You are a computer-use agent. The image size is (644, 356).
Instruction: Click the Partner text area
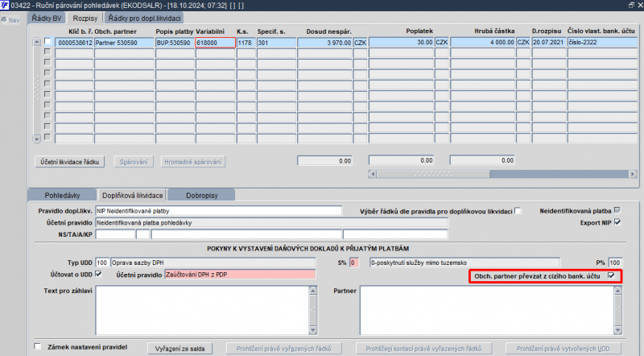[x=487, y=310]
